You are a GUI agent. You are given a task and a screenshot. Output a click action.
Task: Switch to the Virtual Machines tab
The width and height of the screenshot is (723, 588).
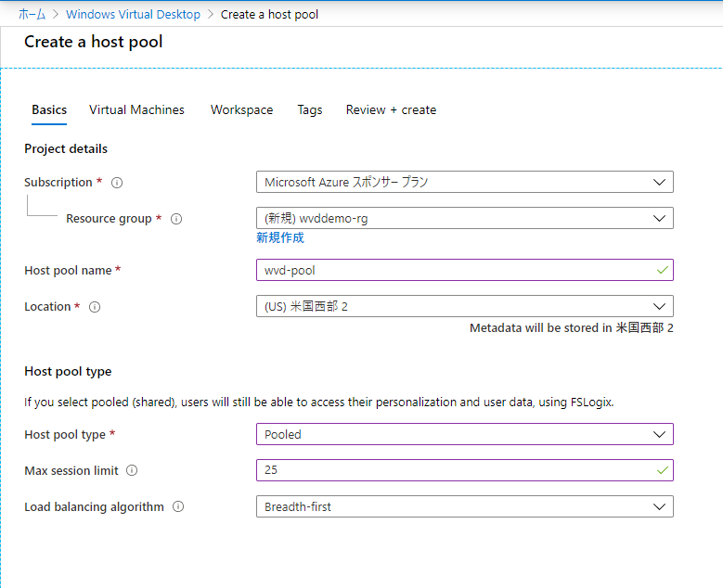point(136,110)
